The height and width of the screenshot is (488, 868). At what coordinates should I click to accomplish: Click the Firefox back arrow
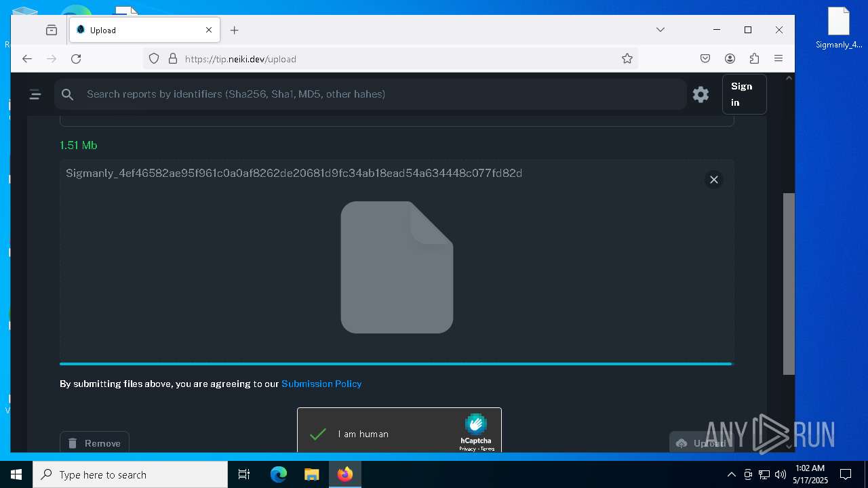tap(27, 59)
